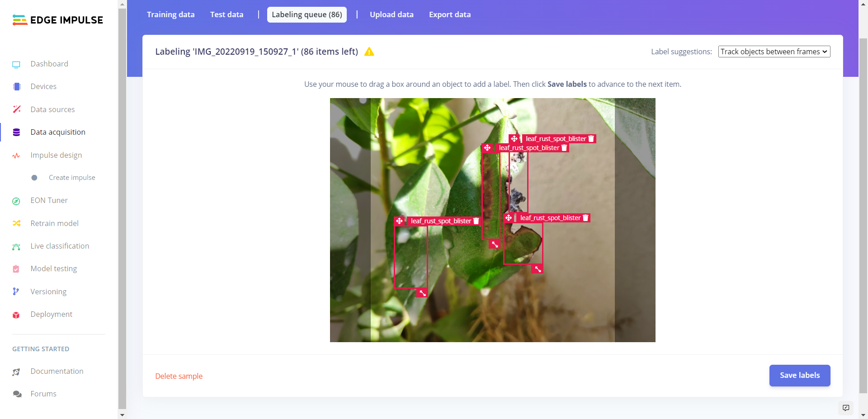
Task: Open the Export data tab
Action: tap(449, 14)
